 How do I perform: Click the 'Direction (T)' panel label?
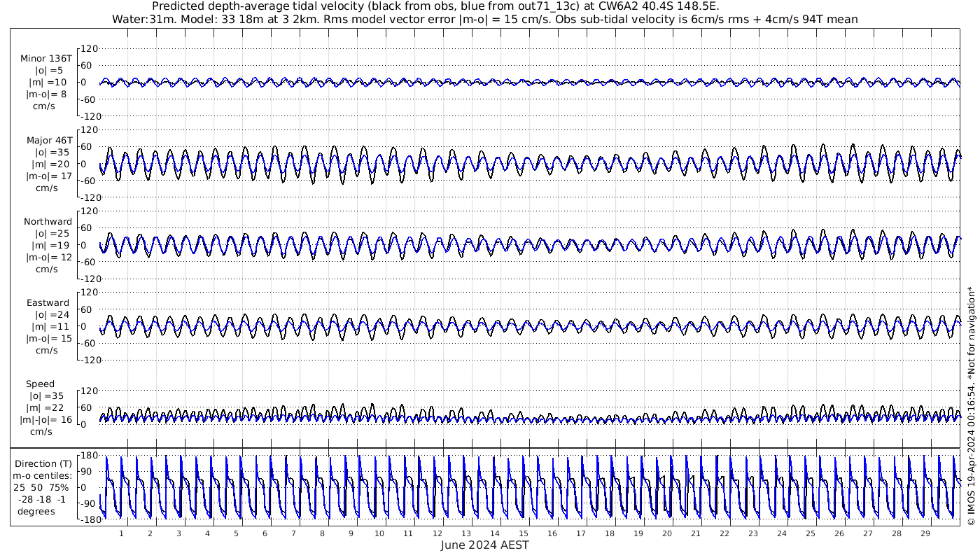(43, 464)
